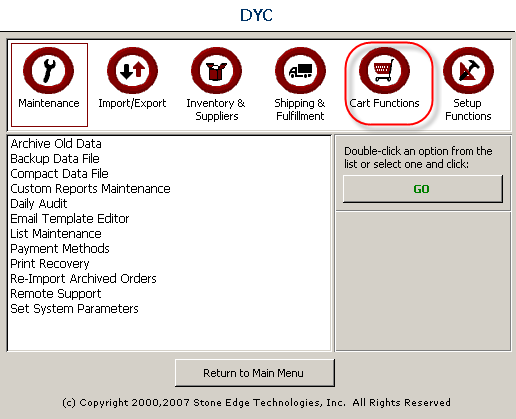The image size is (516, 419).
Task: Return to Main Menu
Action: [255, 373]
